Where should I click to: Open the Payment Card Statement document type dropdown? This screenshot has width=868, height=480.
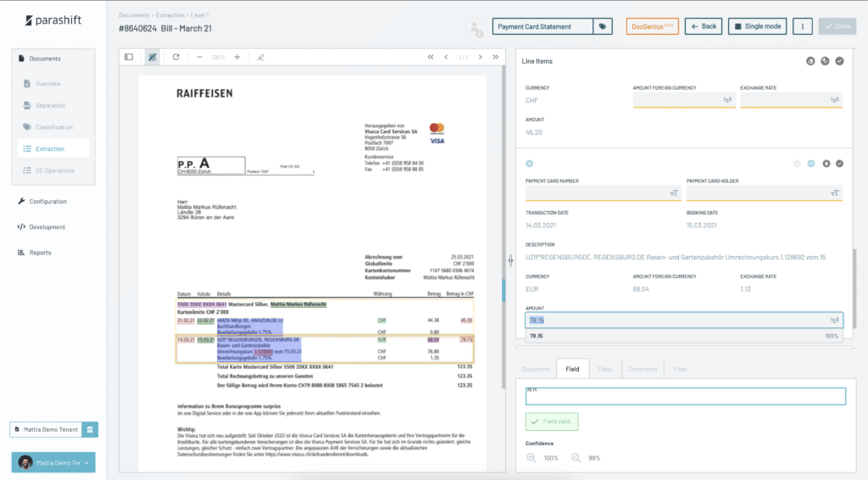(x=542, y=26)
